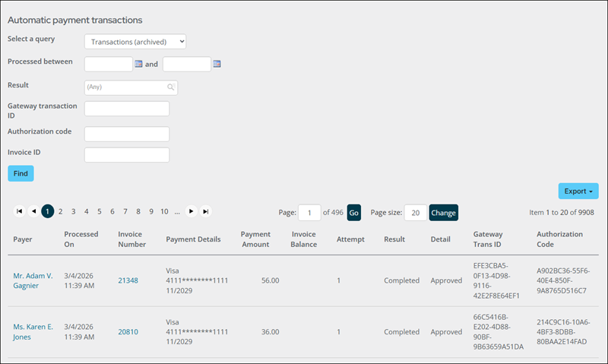
Task: Open the end date calendar picker
Action: pos(217,64)
